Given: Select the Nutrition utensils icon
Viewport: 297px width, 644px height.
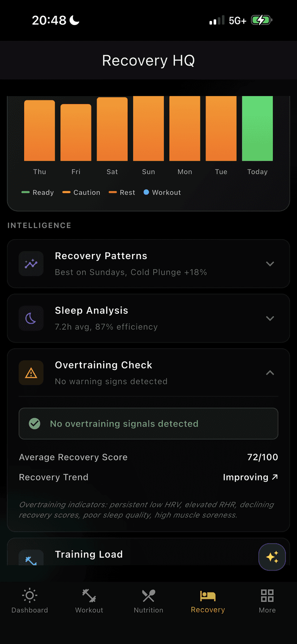Looking at the screenshot, I should (148, 595).
